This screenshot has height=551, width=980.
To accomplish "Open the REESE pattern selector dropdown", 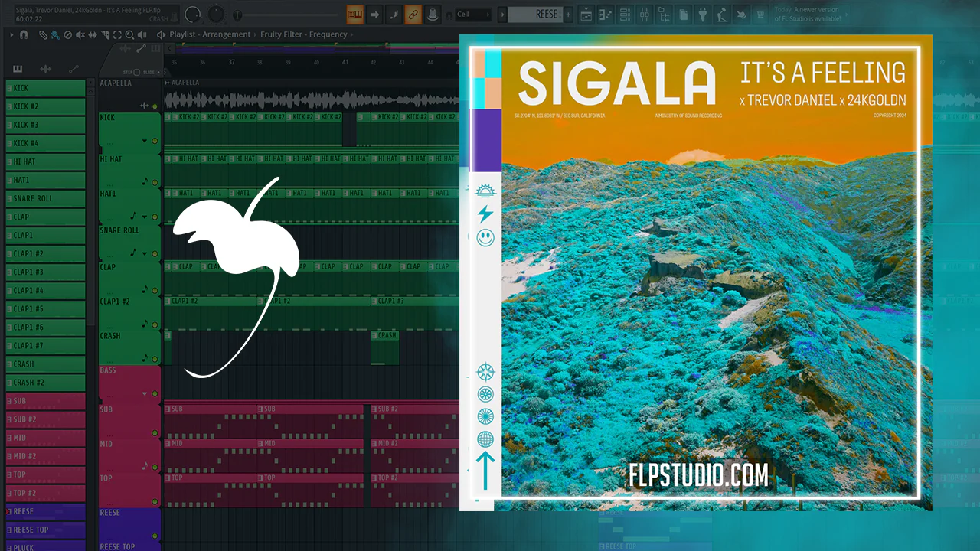I will 535,15.
